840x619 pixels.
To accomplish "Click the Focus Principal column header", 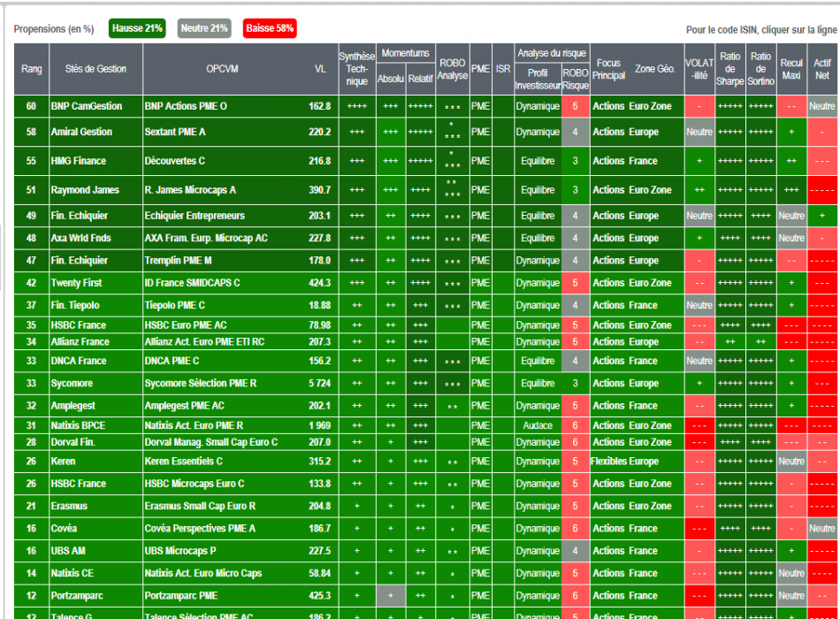I will 608,69.
